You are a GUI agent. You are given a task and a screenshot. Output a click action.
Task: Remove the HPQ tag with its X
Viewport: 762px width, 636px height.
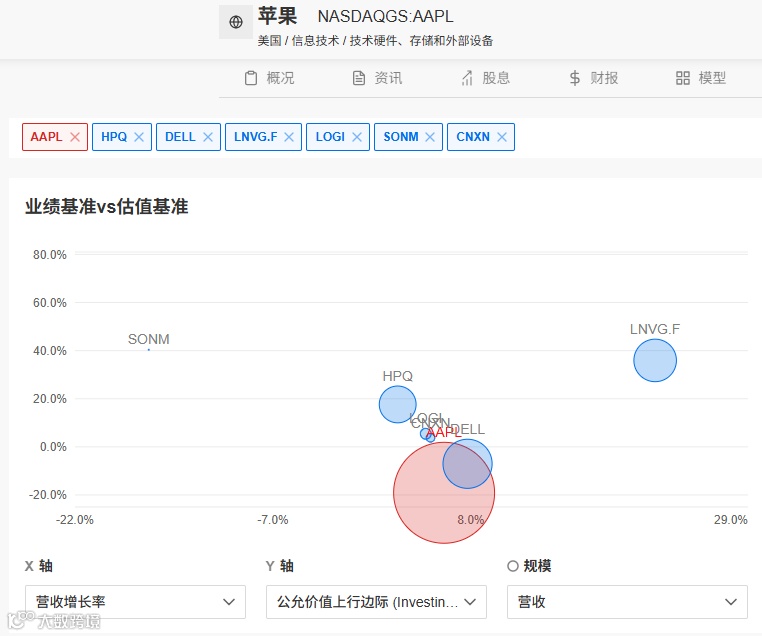click(139, 137)
